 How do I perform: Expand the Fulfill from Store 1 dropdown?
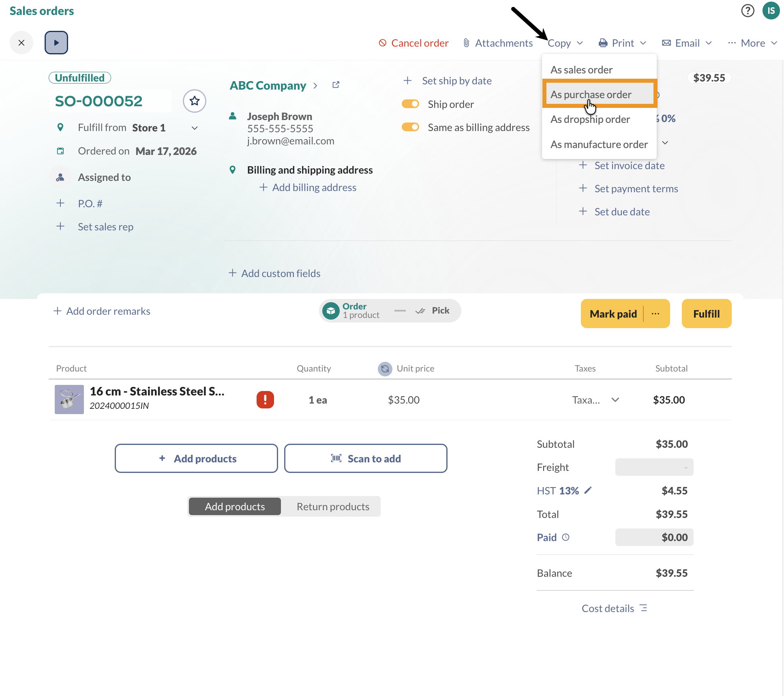click(x=195, y=128)
